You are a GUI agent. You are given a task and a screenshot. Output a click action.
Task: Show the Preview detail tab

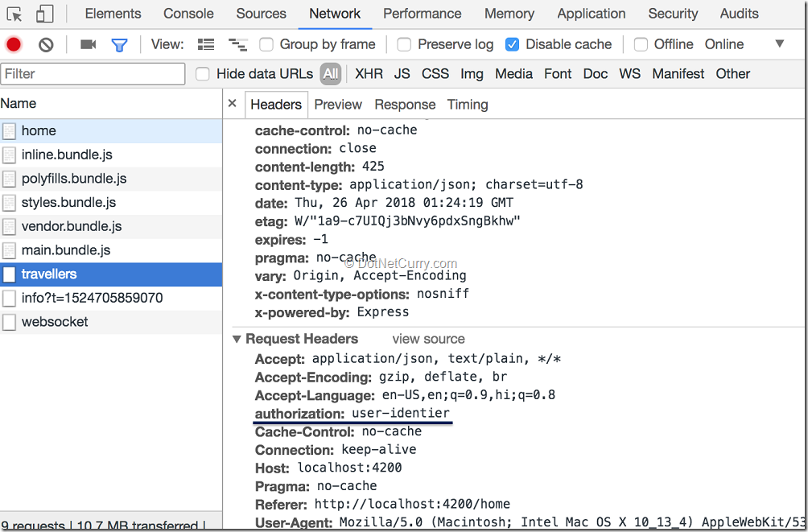[338, 105]
